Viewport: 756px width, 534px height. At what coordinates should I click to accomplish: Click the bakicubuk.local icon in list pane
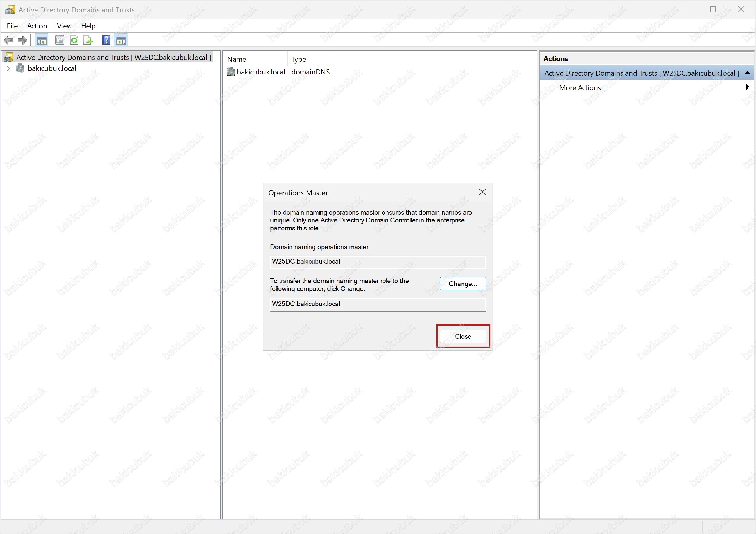[231, 72]
